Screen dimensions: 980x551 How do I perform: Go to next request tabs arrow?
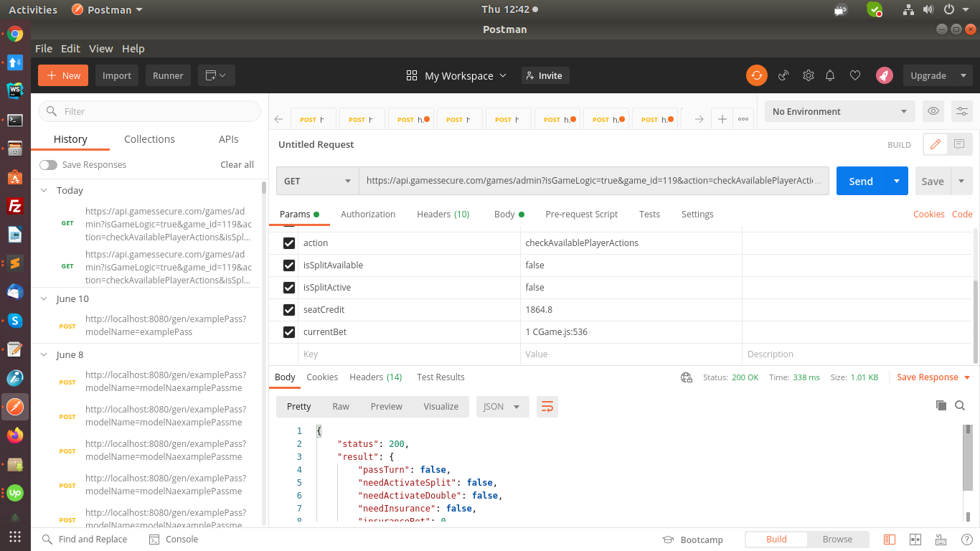coord(699,119)
